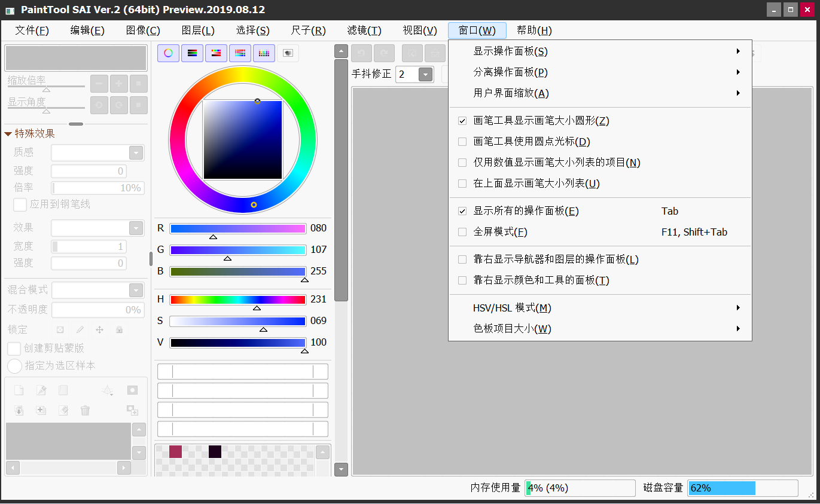
Task: Click the lock painting pencil icon
Action: click(x=80, y=329)
